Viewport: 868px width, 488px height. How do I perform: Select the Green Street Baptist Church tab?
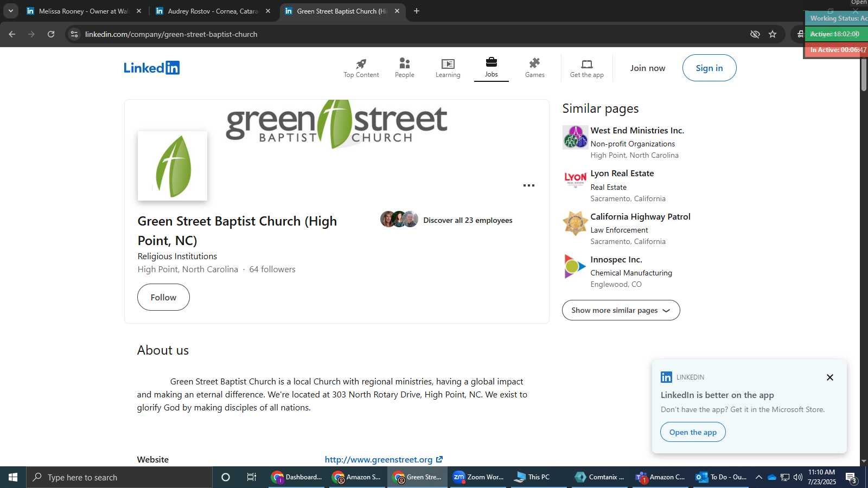342,11
